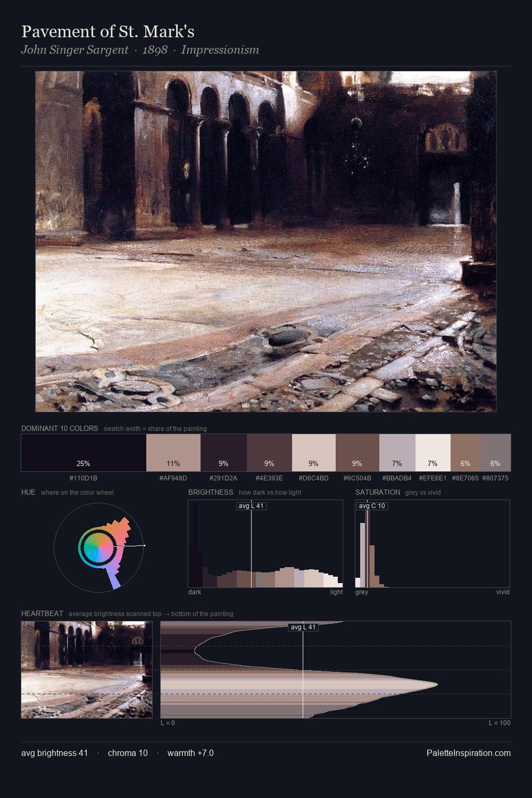This screenshot has width=532, height=798.
Task: Click the hex code text #BBADB4
Action: (x=397, y=478)
